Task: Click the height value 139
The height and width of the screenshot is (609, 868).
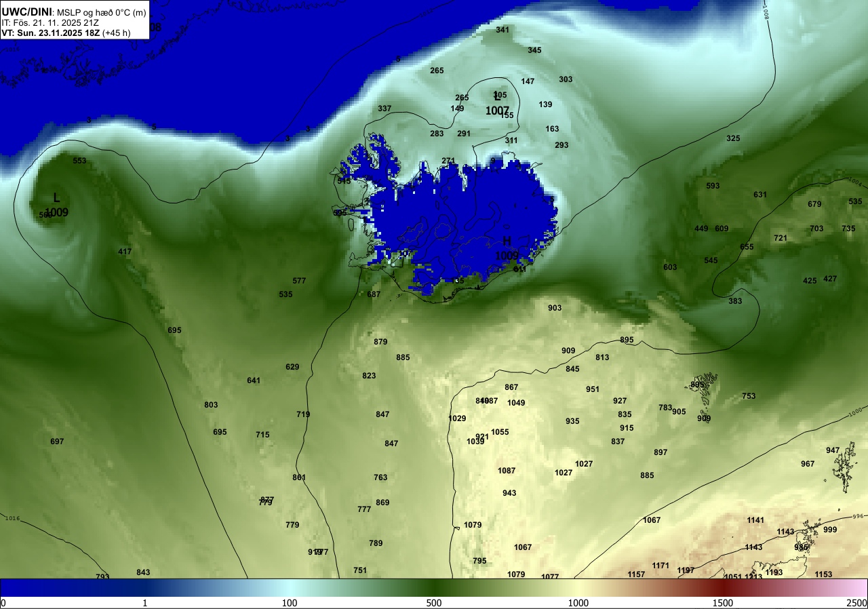Action: coord(545,104)
